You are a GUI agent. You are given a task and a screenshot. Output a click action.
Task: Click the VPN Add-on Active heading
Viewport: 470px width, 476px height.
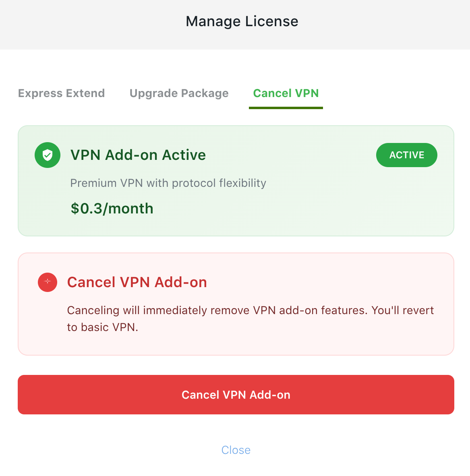[x=138, y=155]
